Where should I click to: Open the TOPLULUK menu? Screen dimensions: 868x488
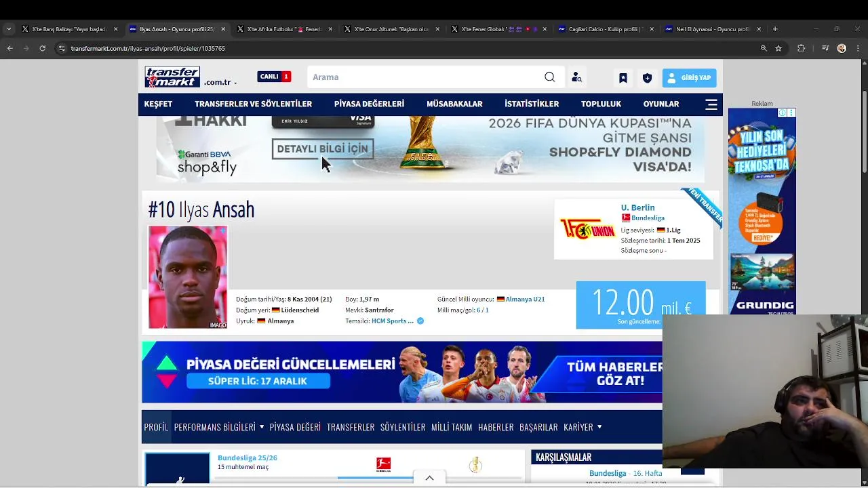pos(601,104)
